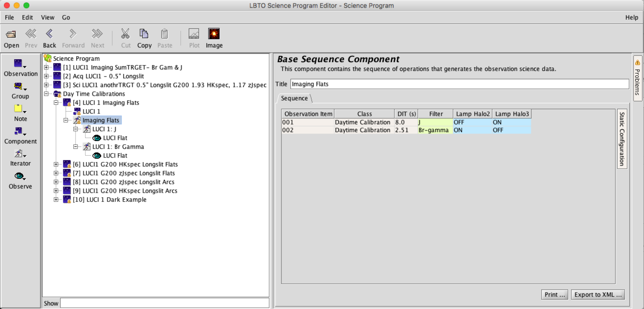Click the Component sidebar icon
The height and width of the screenshot is (309, 644).
(20, 131)
